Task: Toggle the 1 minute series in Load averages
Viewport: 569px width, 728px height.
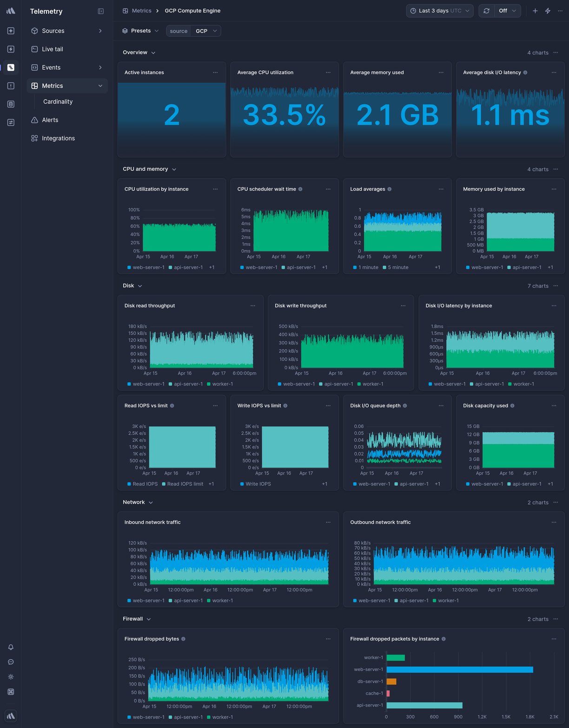Action: click(x=365, y=267)
